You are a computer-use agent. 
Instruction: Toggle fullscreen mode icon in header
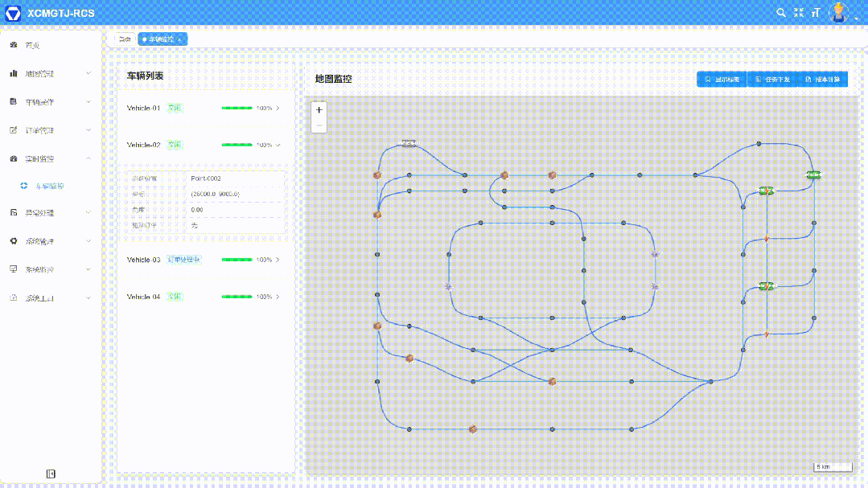click(799, 12)
